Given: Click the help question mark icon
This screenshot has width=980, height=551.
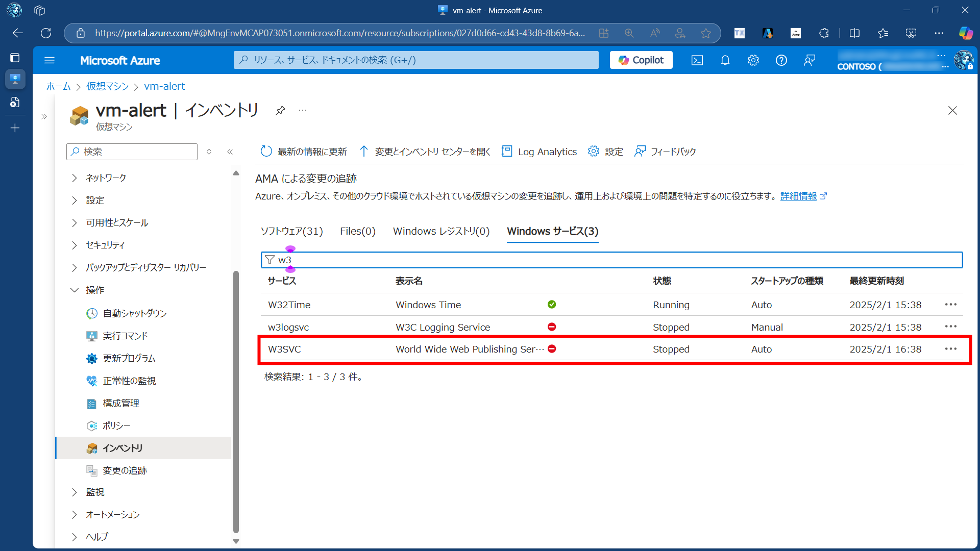Looking at the screenshot, I should (781, 60).
